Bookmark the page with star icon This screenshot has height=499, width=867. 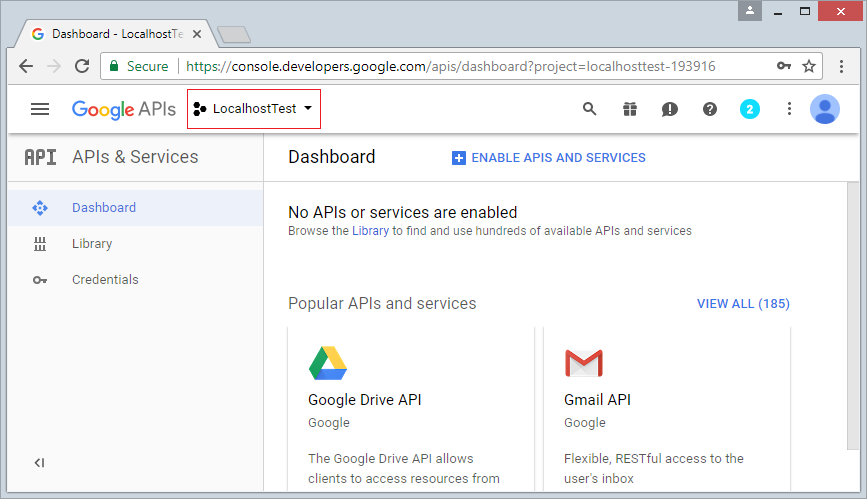click(809, 66)
